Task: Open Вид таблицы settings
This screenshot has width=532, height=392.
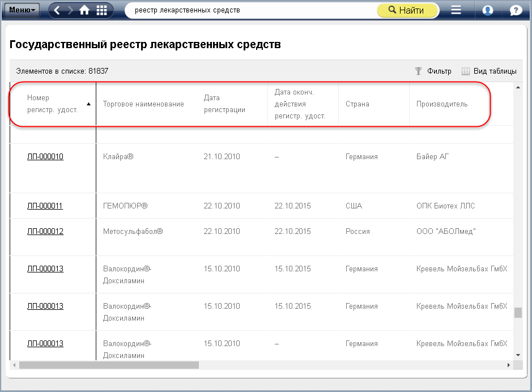Action: (x=495, y=71)
